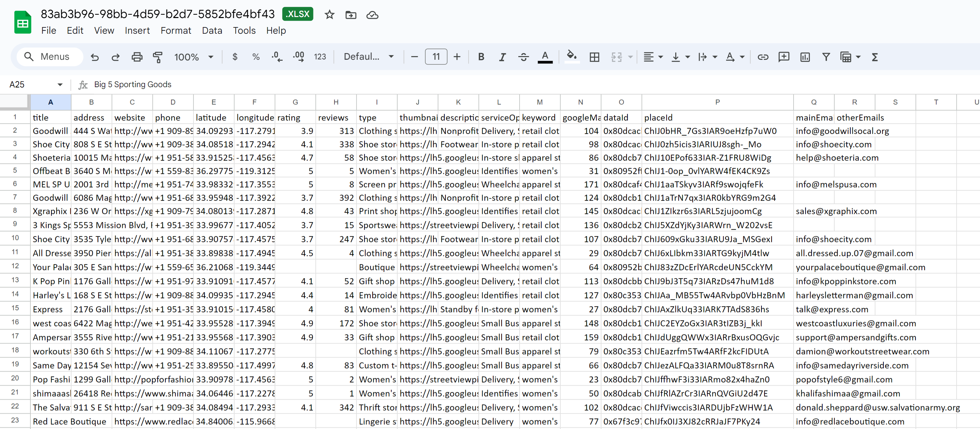Open the View menu
The height and width of the screenshot is (429, 980).
[x=104, y=30]
